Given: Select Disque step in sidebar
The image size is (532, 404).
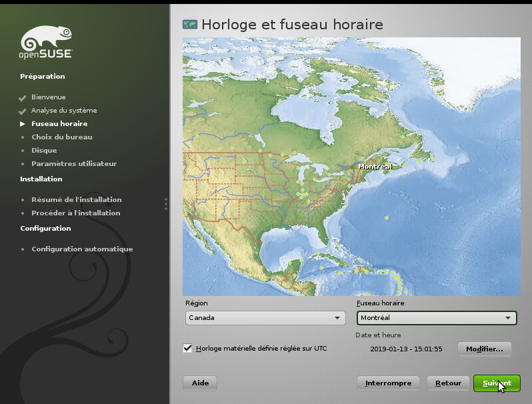Looking at the screenshot, I should (x=44, y=151).
